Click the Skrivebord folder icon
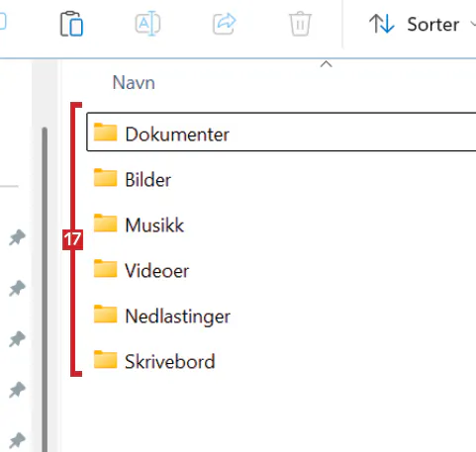 click(x=105, y=359)
